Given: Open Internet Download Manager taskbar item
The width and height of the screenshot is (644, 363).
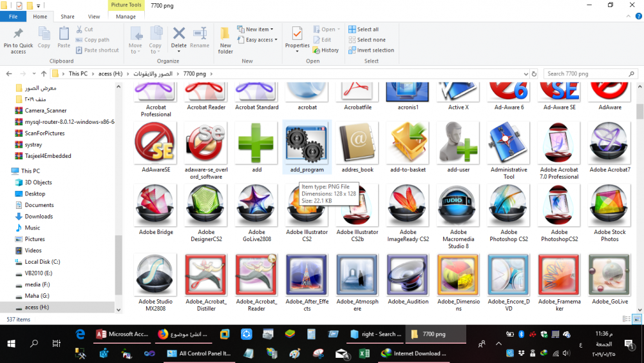Looking at the screenshot, I should [414, 353].
